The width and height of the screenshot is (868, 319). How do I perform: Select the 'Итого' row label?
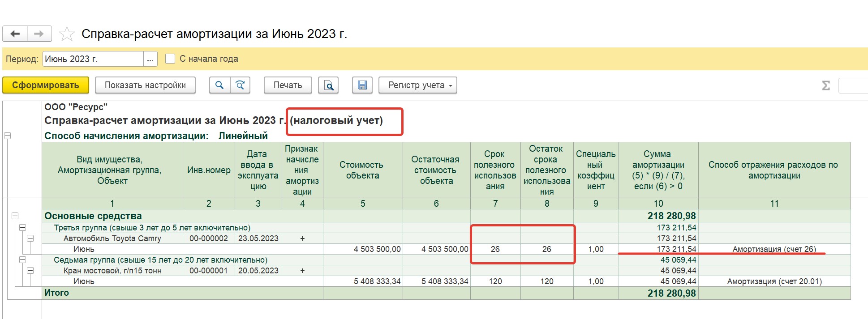[56, 293]
